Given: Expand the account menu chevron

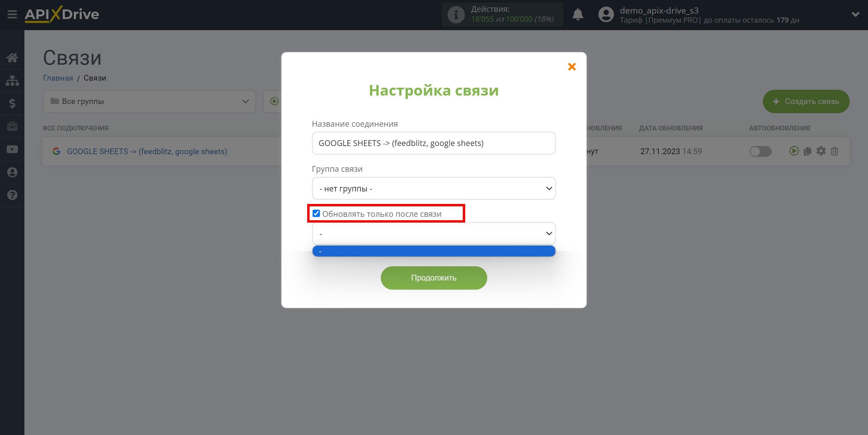Looking at the screenshot, I should coord(855,14).
